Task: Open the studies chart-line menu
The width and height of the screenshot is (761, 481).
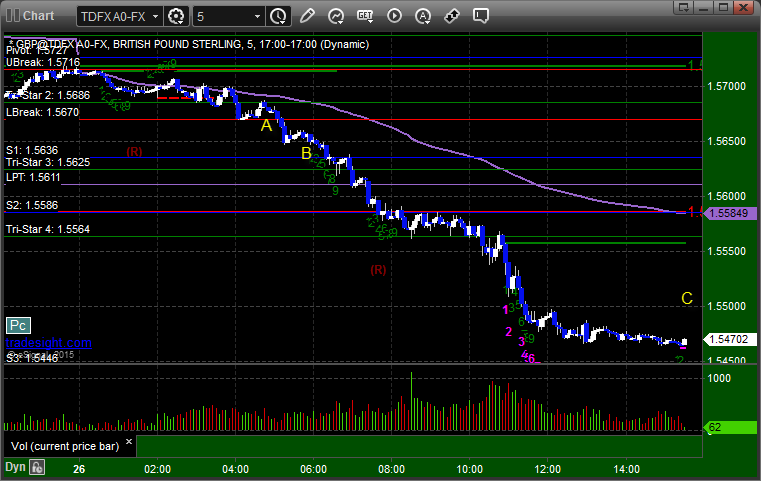Action: [335, 16]
